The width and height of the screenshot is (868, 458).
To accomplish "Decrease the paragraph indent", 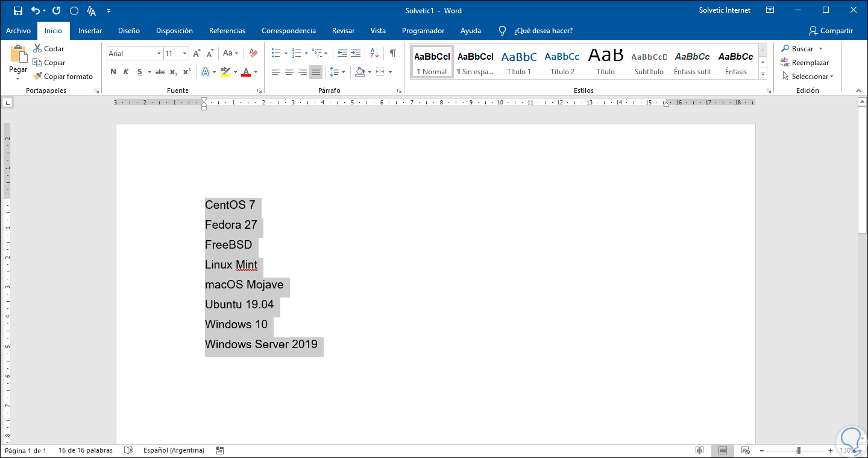I will (342, 53).
